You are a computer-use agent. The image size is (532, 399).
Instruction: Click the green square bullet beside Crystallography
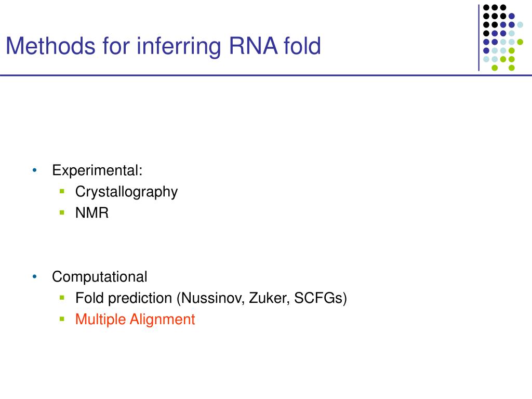click(x=62, y=192)
